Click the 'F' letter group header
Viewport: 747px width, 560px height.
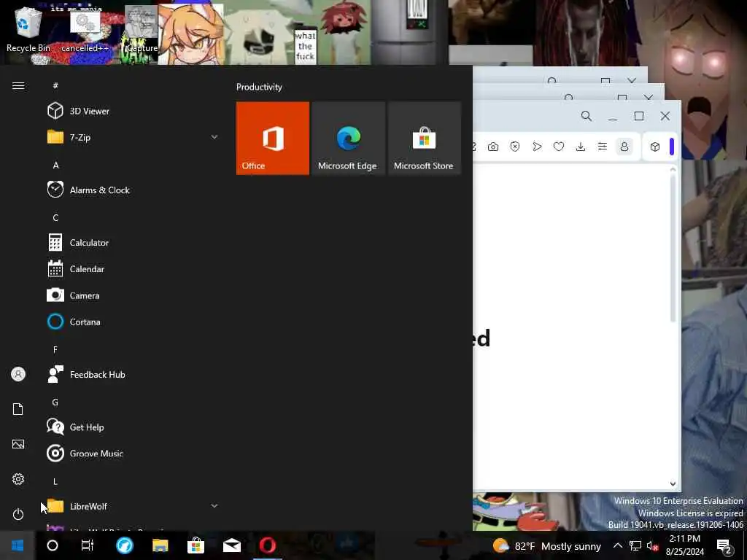(x=55, y=350)
